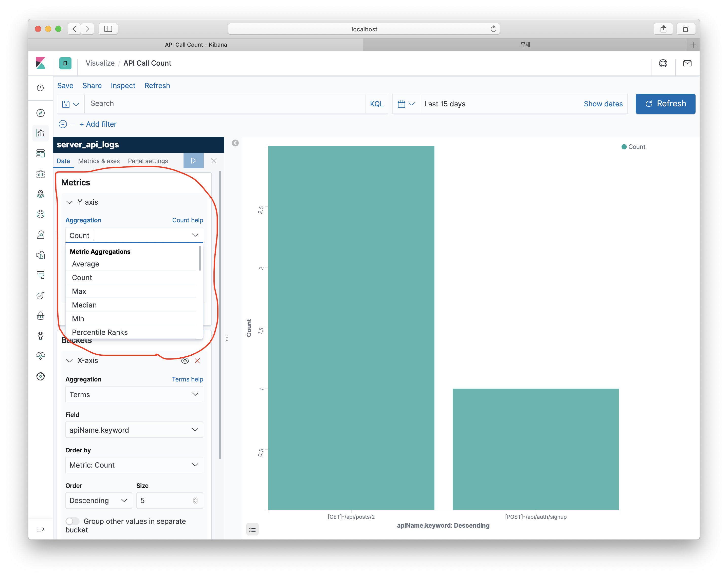The image size is (728, 577).
Task: Click the Apply changes play button
Action: tap(193, 161)
